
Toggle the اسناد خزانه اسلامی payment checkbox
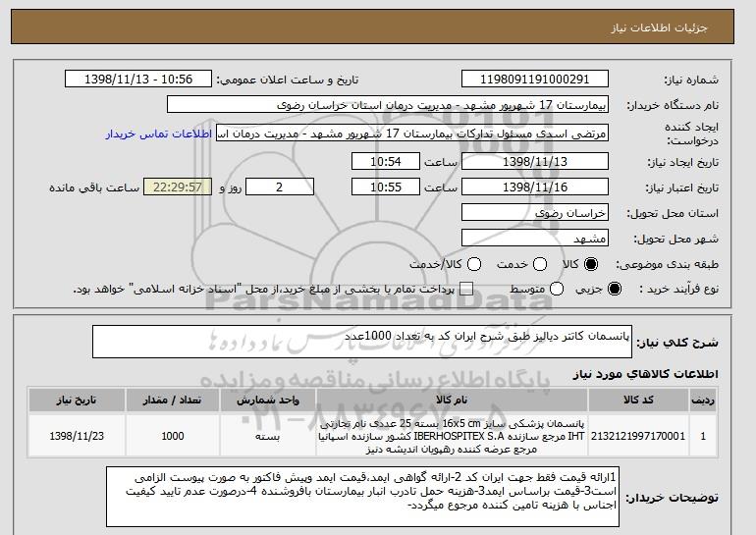[466, 290]
